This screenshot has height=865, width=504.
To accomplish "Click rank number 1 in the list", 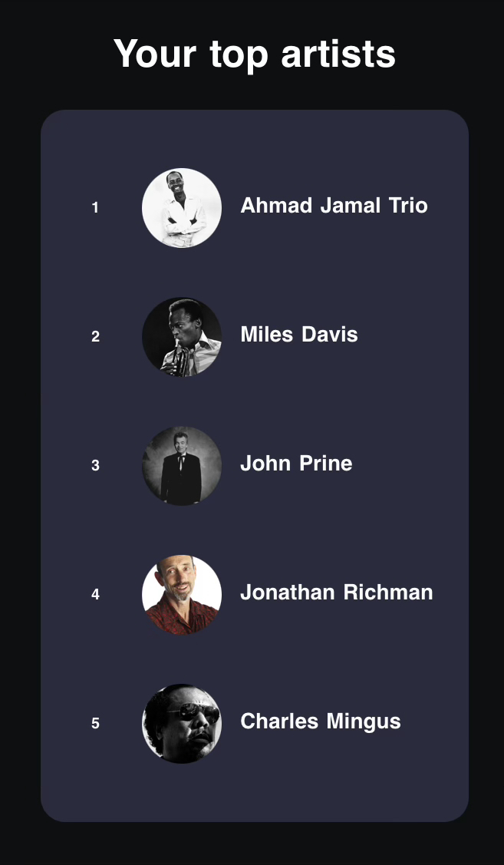I will pos(95,208).
